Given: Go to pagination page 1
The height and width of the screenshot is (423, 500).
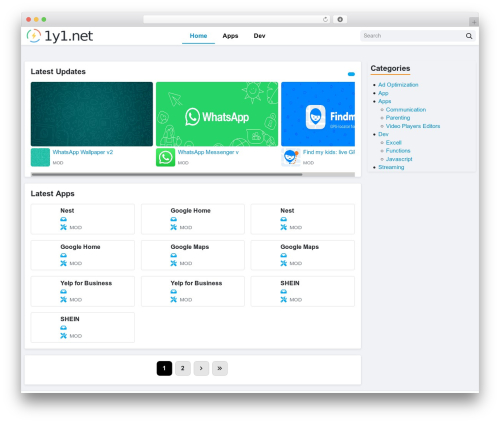Looking at the screenshot, I should [164, 368].
